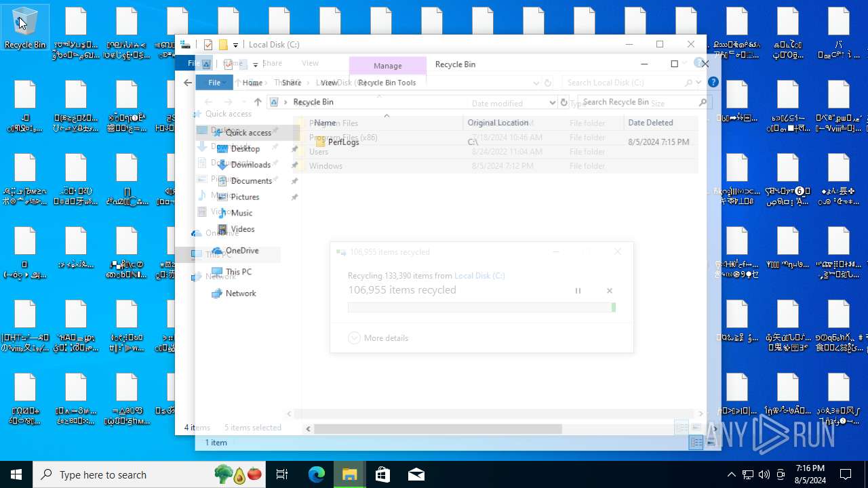Screen dimensions: 868x488
Task: Open the volume control in the system tray
Action: (764, 474)
